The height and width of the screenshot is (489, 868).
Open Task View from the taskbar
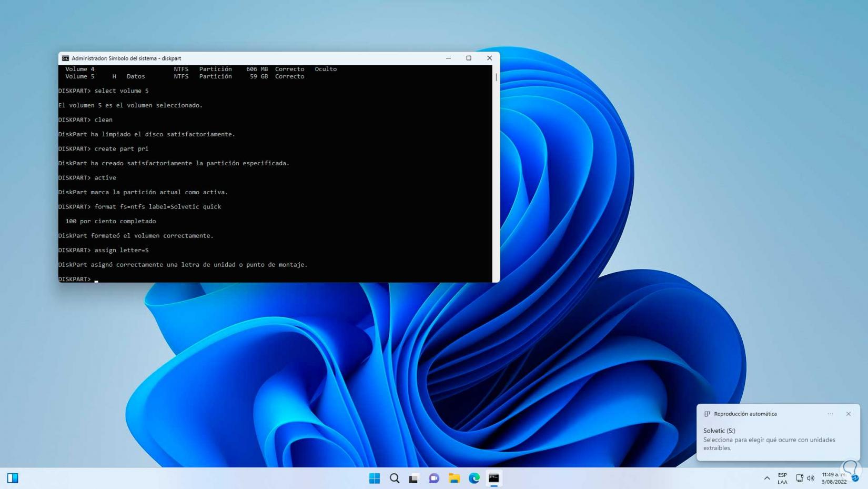[414, 478]
